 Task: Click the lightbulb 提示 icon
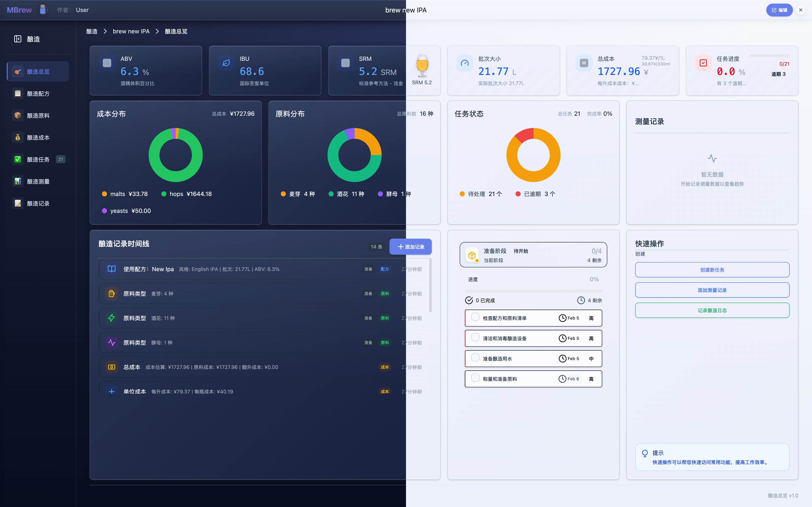coord(645,453)
